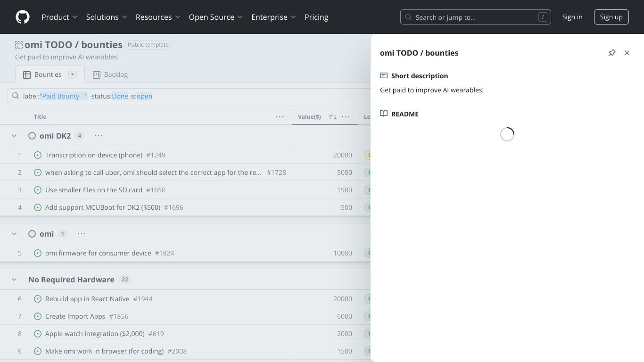Click the Backlog tab board icon

[97, 74]
